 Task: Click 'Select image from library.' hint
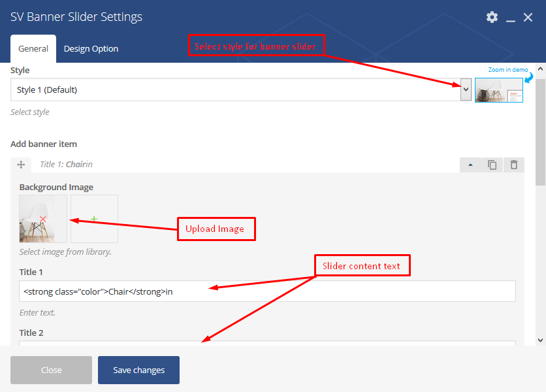65,252
